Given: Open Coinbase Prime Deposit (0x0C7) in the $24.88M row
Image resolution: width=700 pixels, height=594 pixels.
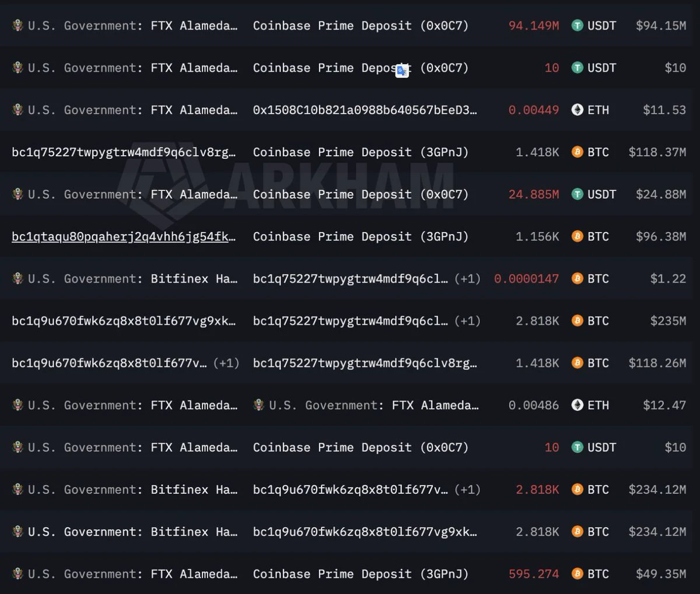Looking at the screenshot, I should (360, 194).
